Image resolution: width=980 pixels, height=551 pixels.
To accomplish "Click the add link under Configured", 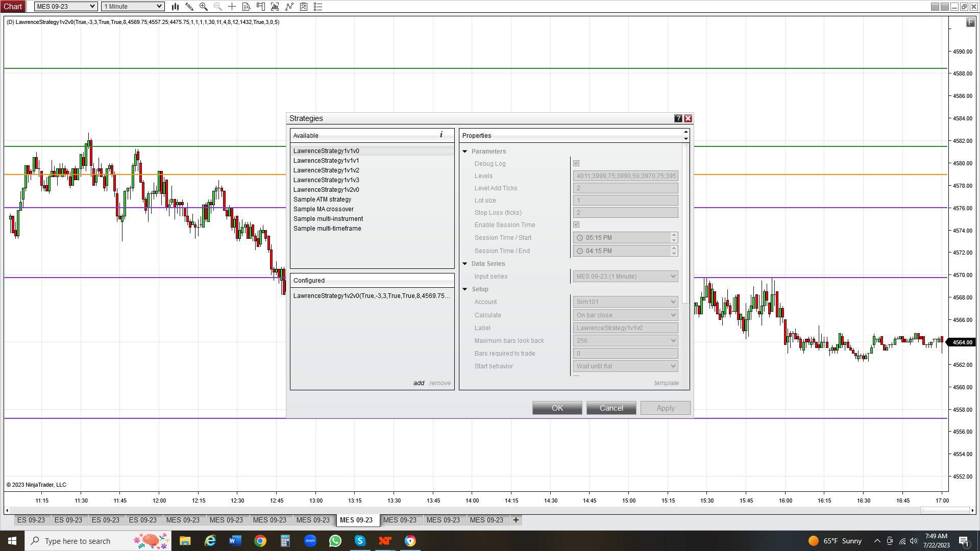I will coord(419,383).
